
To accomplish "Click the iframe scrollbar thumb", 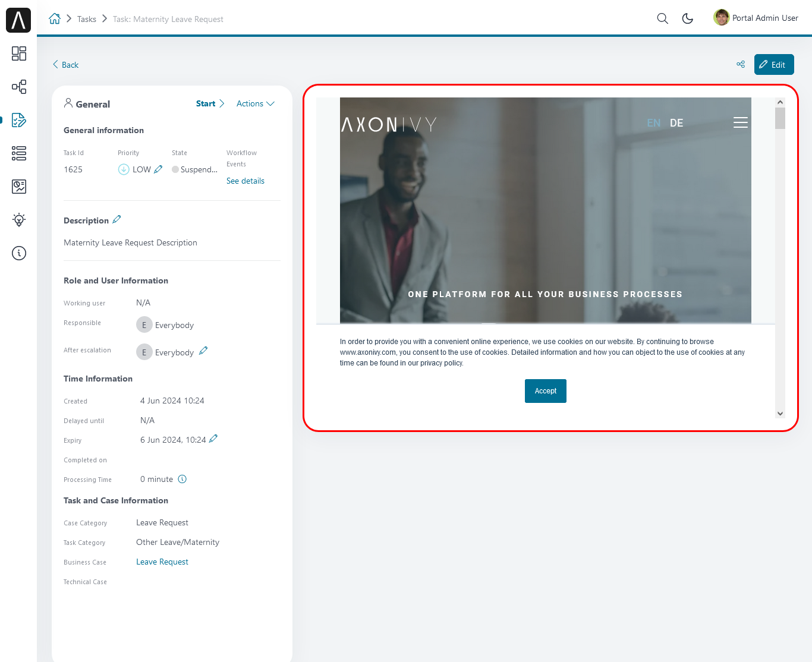I will point(780,118).
